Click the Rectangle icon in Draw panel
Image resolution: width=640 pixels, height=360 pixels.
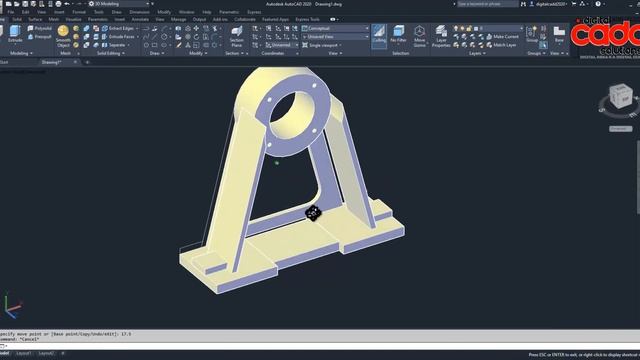tap(155, 45)
